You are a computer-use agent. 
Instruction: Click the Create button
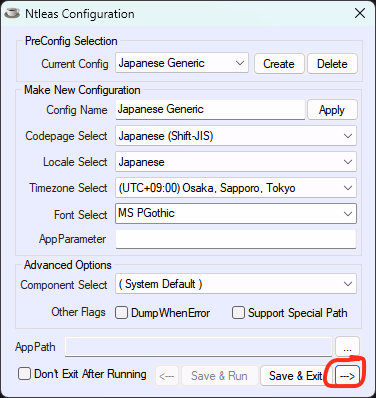click(x=279, y=64)
